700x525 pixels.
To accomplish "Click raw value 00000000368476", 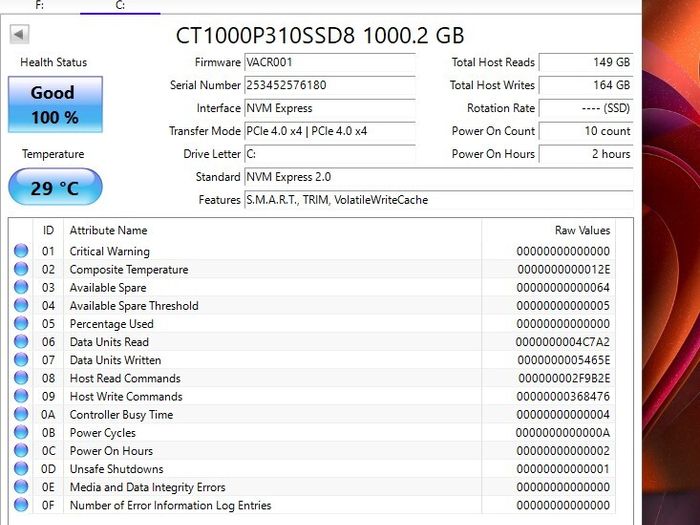I will [x=563, y=396].
